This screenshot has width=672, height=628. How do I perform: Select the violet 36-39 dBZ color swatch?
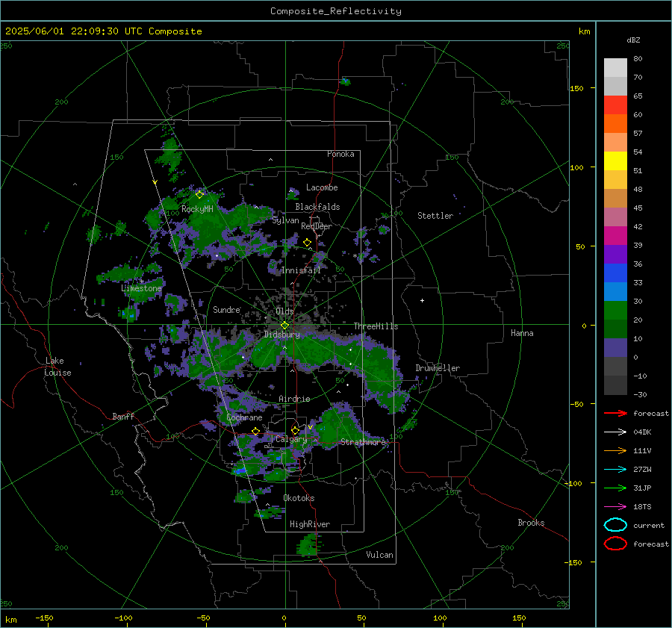coord(615,254)
